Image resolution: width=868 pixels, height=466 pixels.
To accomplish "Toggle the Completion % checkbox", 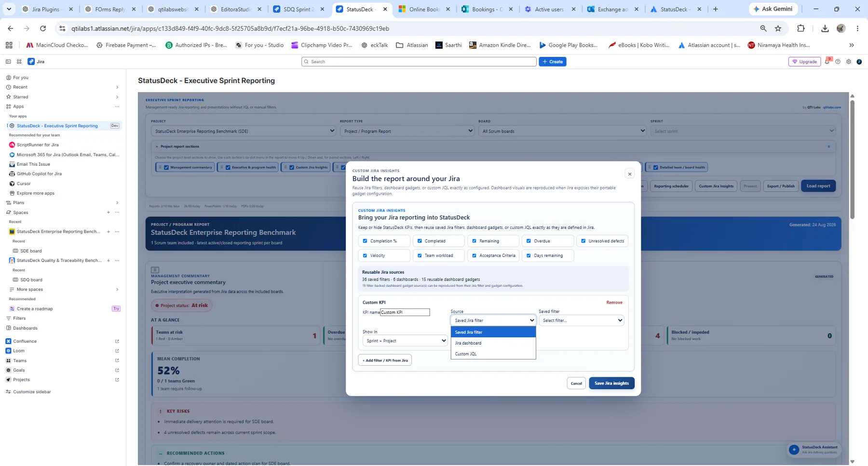I will [x=365, y=241].
